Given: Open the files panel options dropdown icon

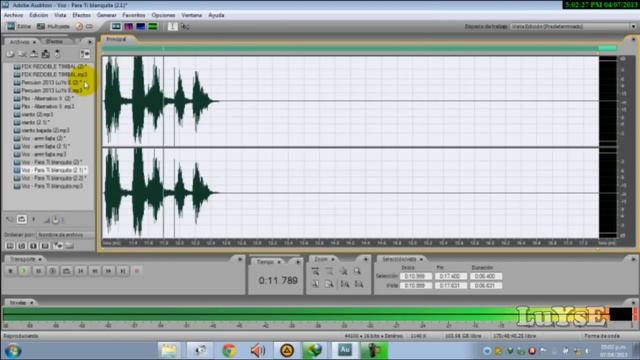Looking at the screenshot, I should (85, 54).
